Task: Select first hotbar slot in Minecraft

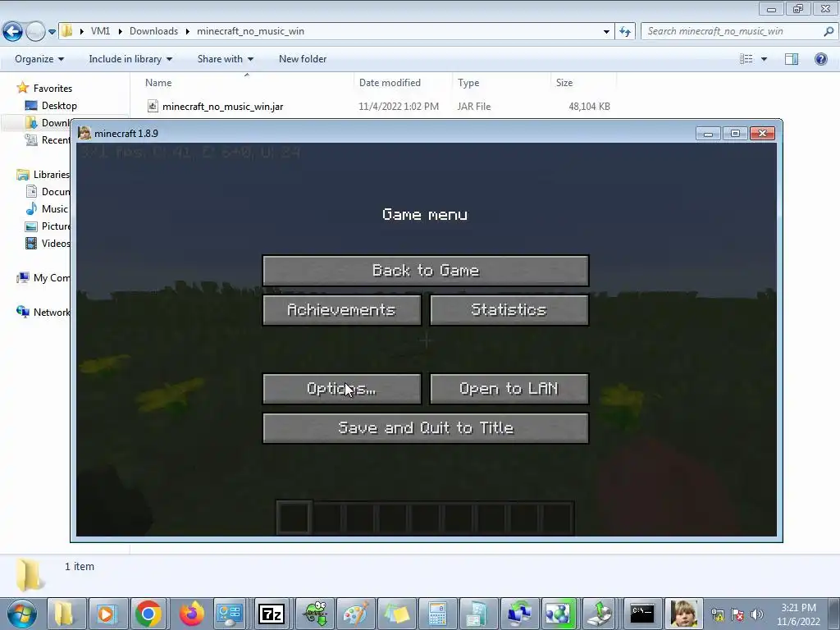Action: click(294, 518)
